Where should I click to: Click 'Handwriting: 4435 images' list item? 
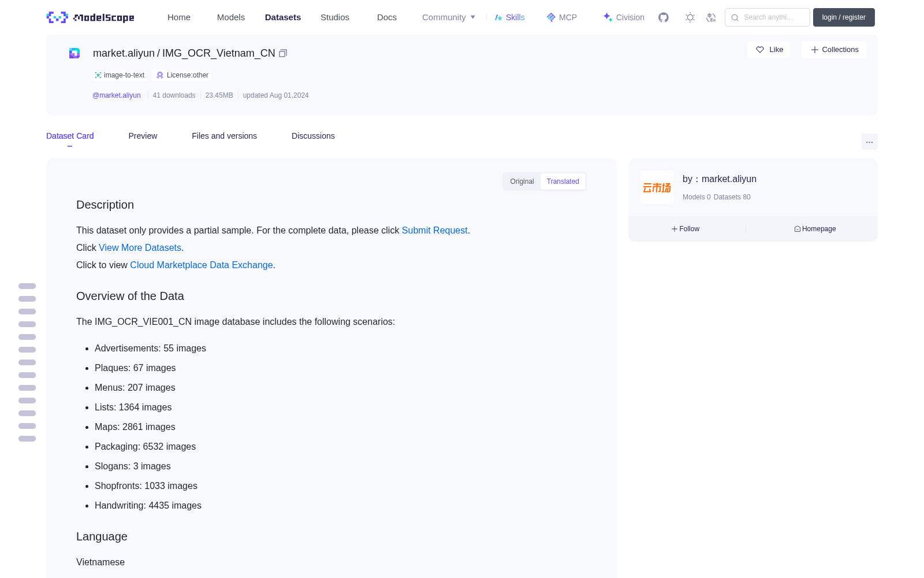pos(148,506)
